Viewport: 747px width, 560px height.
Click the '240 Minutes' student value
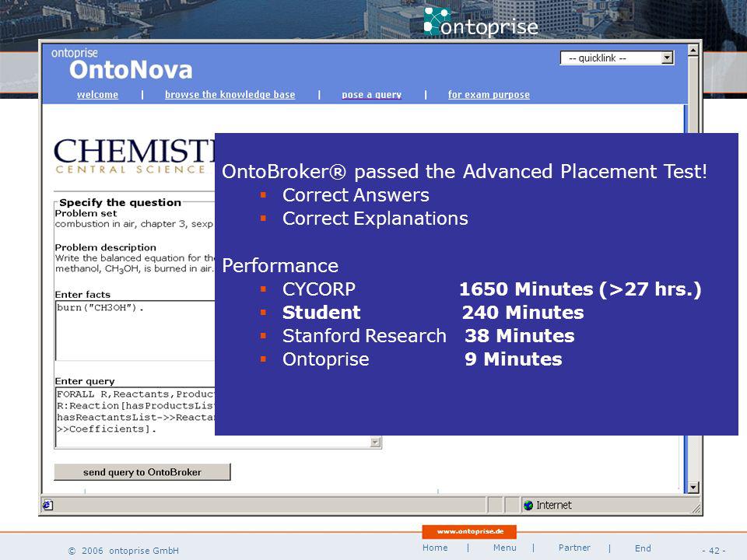(x=523, y=313)
